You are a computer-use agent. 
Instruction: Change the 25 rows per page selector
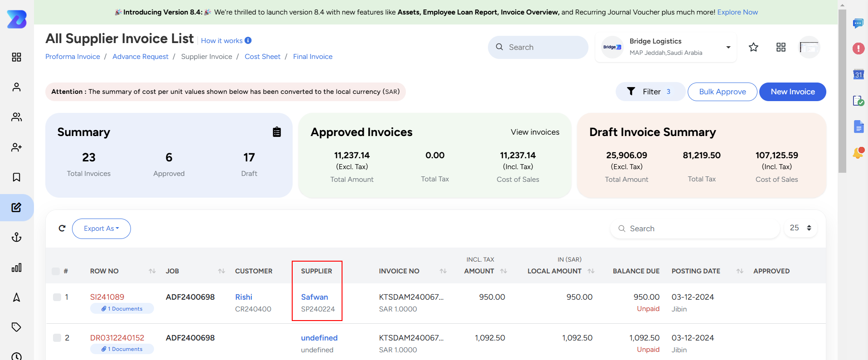point(800,228)
